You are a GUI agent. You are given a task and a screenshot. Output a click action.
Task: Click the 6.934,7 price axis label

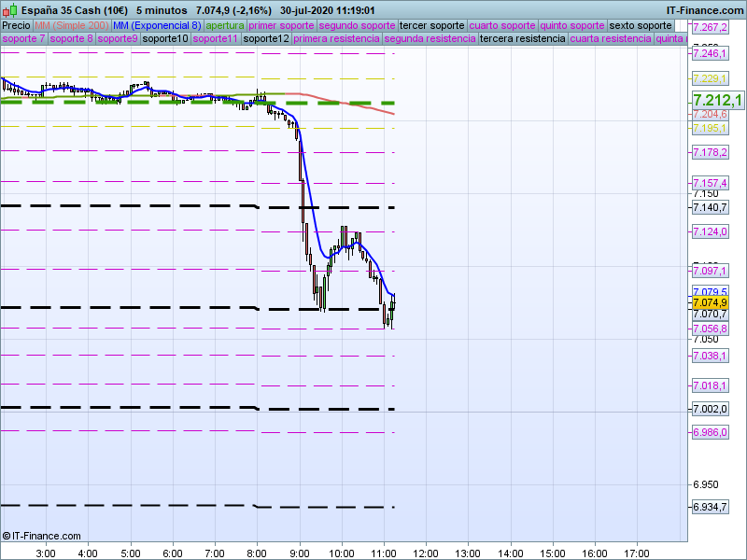[710, 507]
